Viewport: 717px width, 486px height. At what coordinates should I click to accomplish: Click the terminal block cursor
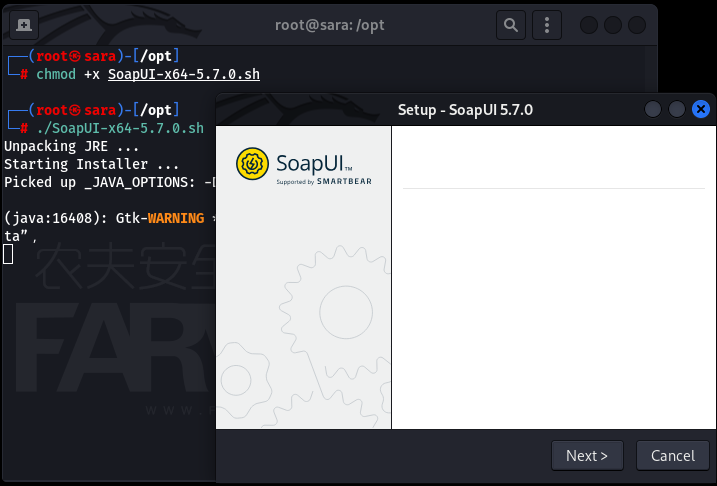tap(8, 254)
